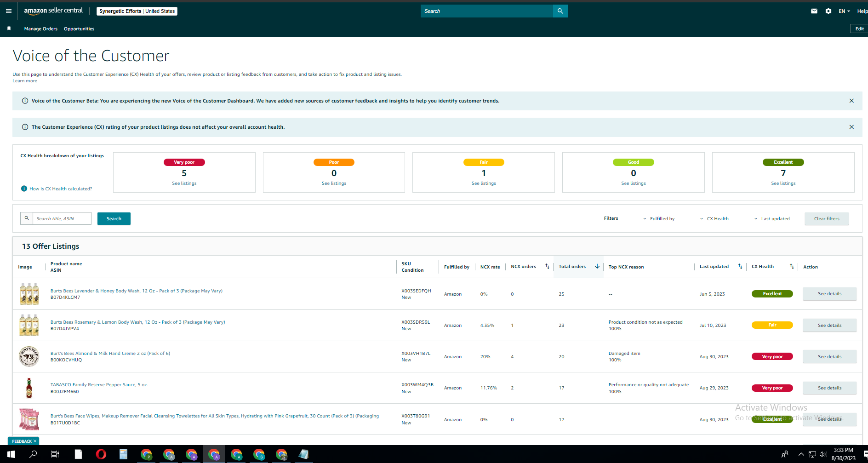This screenshot has height=463, width=868.
Task: Open the EN language dropdown
Action: point(844,11)
